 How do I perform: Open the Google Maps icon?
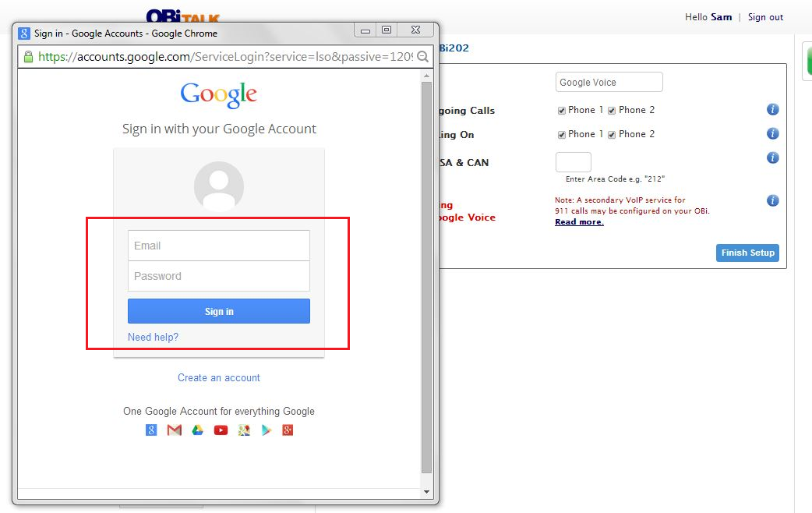coord(244,430)
